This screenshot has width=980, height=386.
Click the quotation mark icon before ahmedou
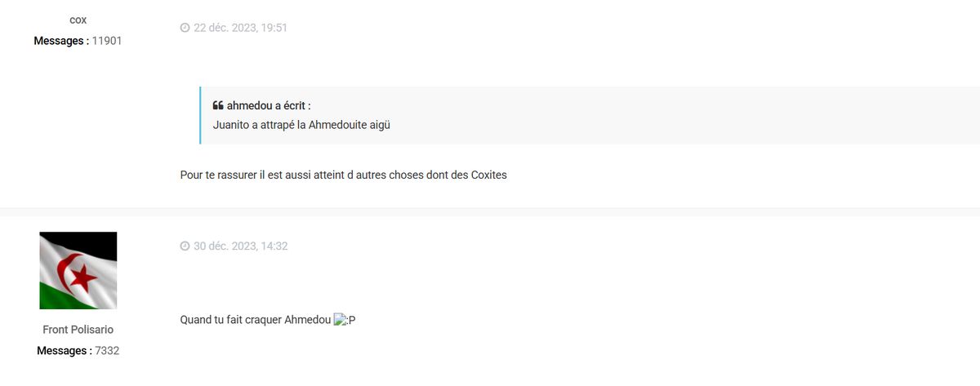(x=218, y=106)
